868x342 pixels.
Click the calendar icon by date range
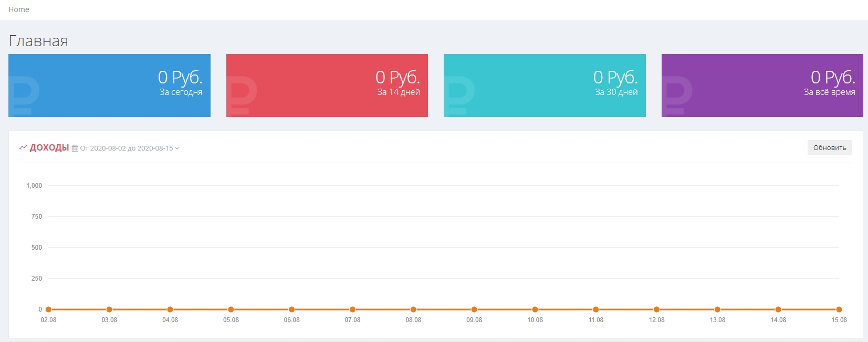tap(75, 148)
